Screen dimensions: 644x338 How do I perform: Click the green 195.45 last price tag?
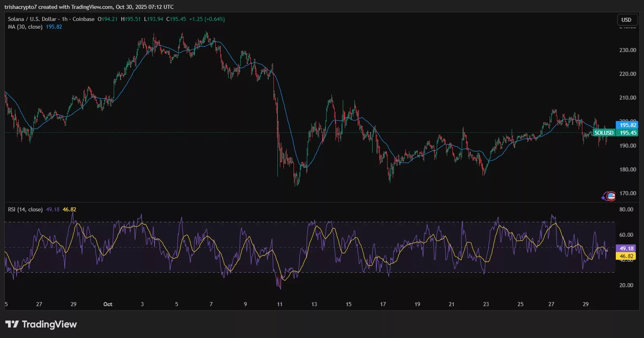(x=628, y=133)
